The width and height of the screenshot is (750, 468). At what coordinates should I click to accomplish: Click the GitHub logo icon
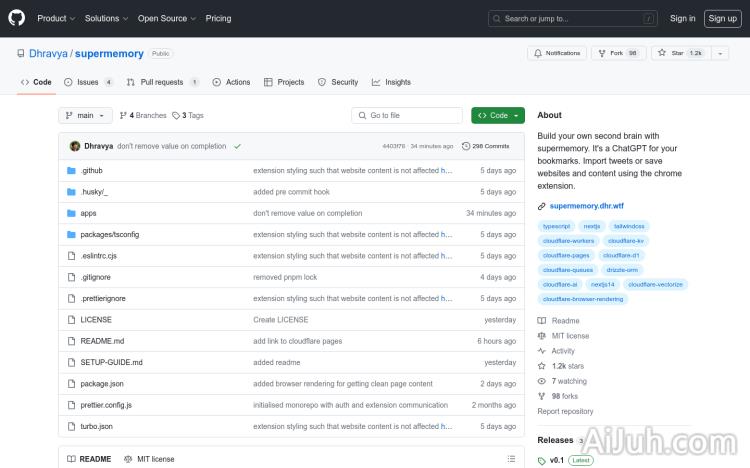pyautogui.click(x=19, y=18)
